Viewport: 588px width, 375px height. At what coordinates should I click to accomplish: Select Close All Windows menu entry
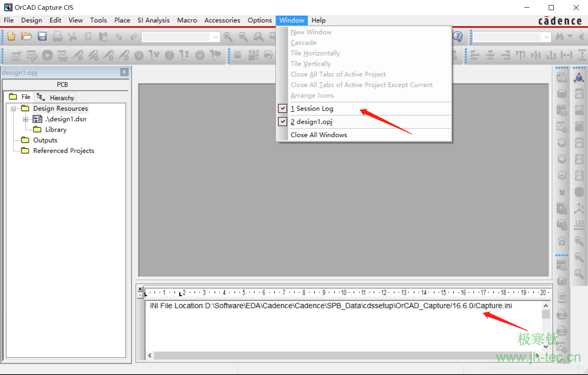point(318,135)
